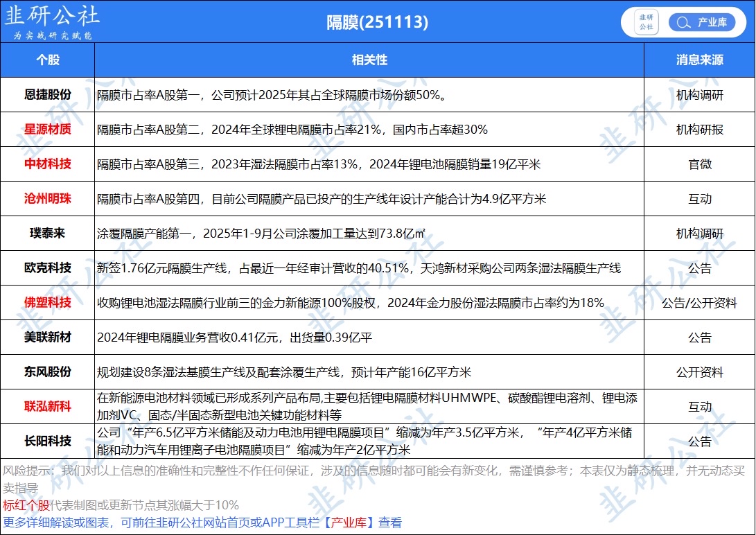Image resolution: width=756 pixels, height=535 pixels.
Task: Select stock 恩捷股份
Action: (48, 94)
